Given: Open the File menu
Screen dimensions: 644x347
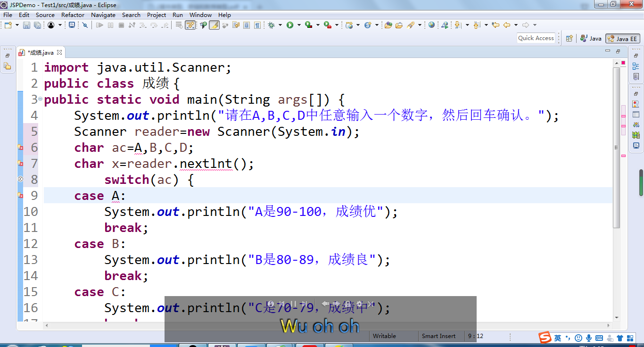Looking at the screenshot, I should (8, 15).
